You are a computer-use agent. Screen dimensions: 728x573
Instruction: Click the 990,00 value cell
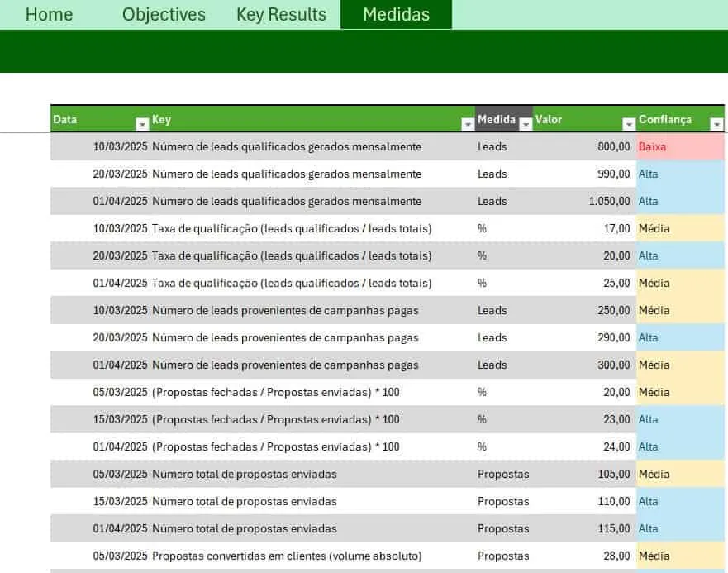(584, 174)
